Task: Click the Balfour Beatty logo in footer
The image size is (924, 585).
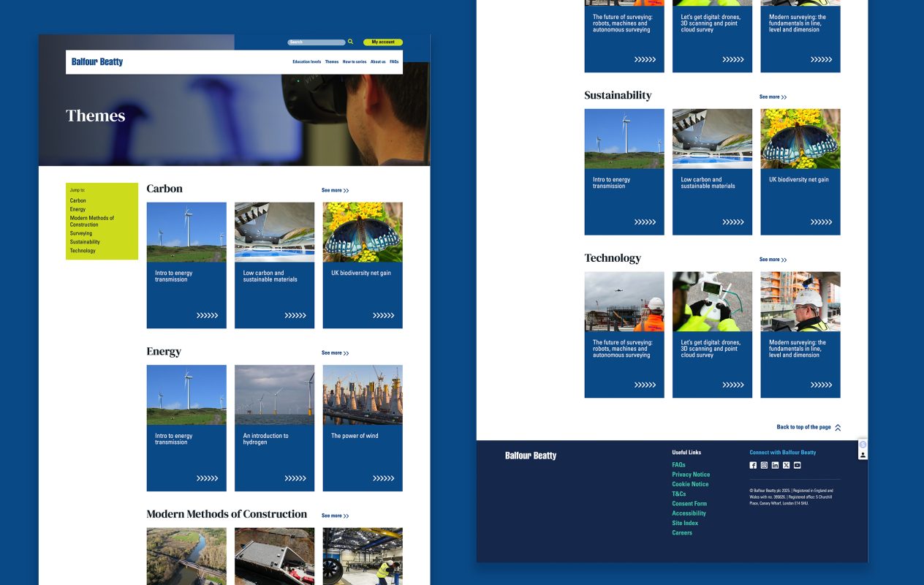Action: pos(531,456)
